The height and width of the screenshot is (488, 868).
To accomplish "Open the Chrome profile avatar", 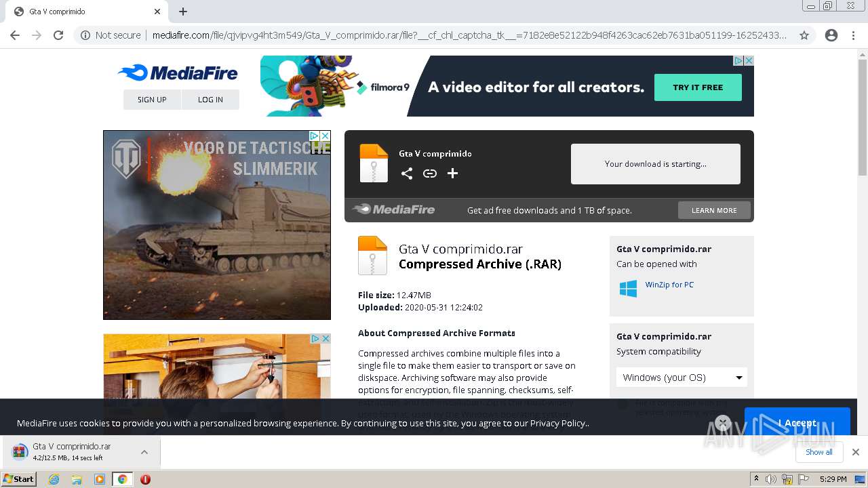I will (831, 35).
